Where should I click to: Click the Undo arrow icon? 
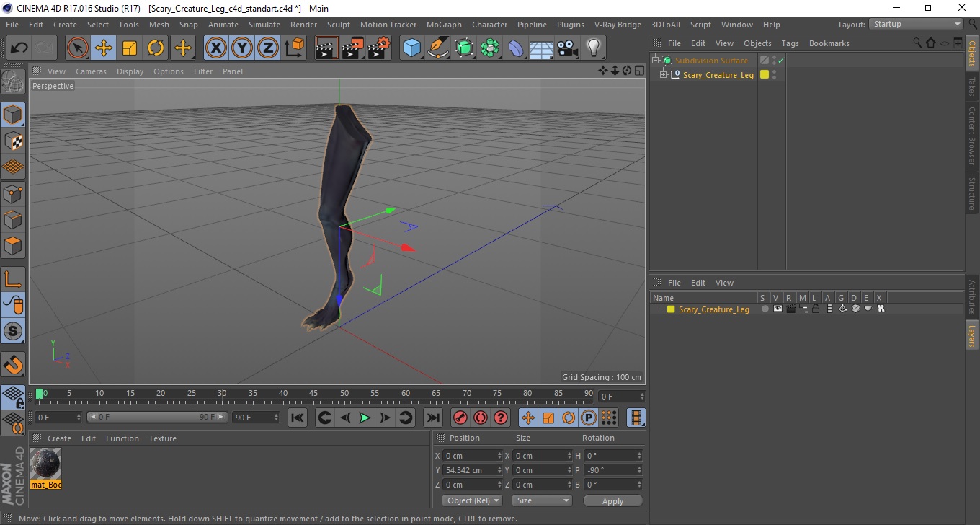19,48
